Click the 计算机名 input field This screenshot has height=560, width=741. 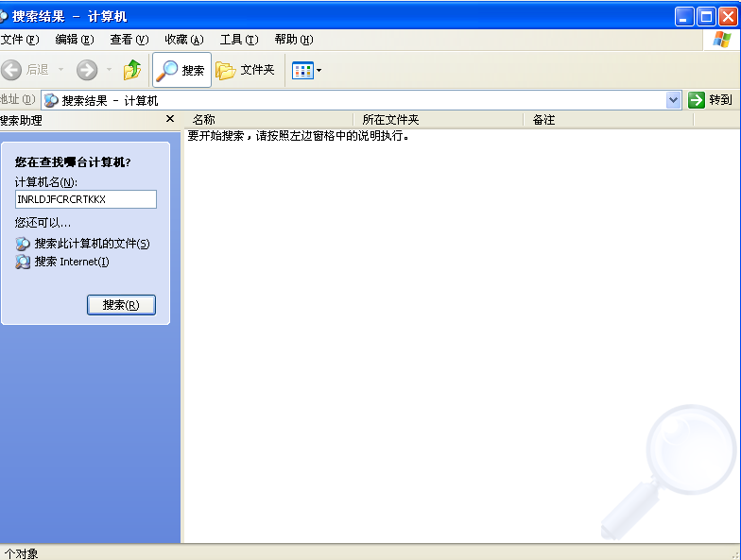click(x=85, y=199)
